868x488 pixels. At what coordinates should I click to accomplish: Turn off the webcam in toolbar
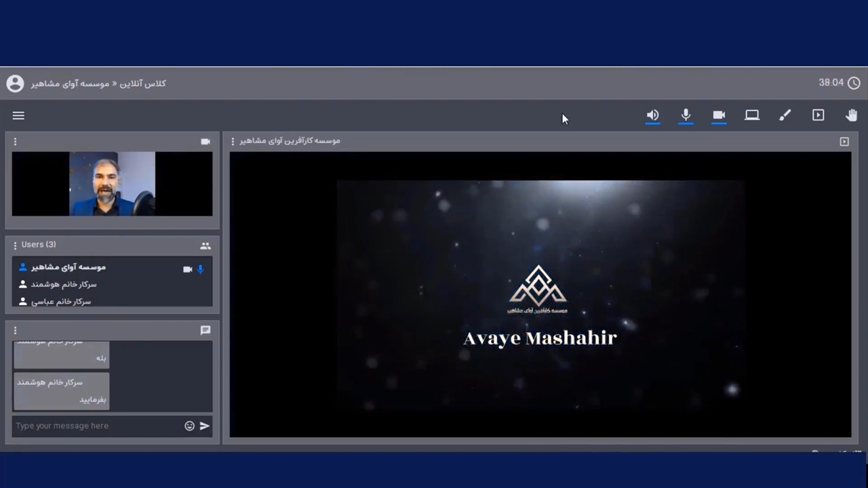click(719, 115)
